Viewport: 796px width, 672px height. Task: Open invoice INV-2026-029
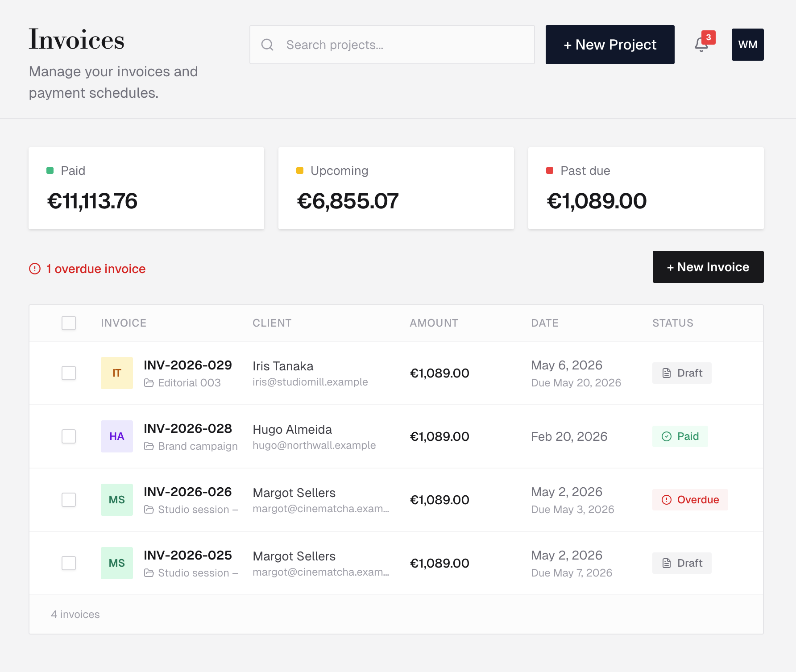[x=188, y=365]
